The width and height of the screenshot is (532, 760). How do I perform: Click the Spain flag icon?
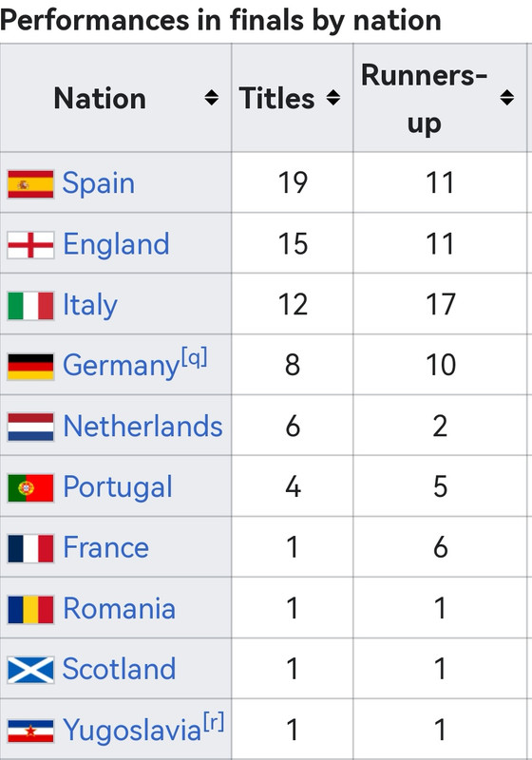coord(30,184)
